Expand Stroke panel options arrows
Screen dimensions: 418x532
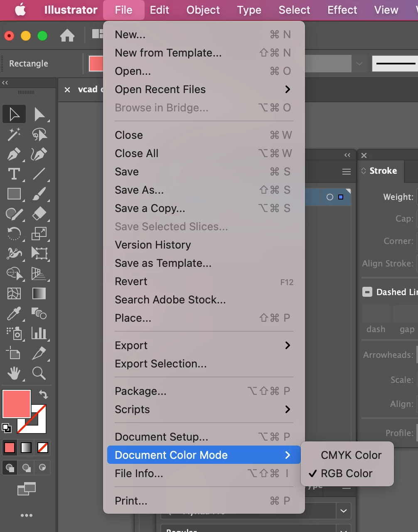point(364,171)
